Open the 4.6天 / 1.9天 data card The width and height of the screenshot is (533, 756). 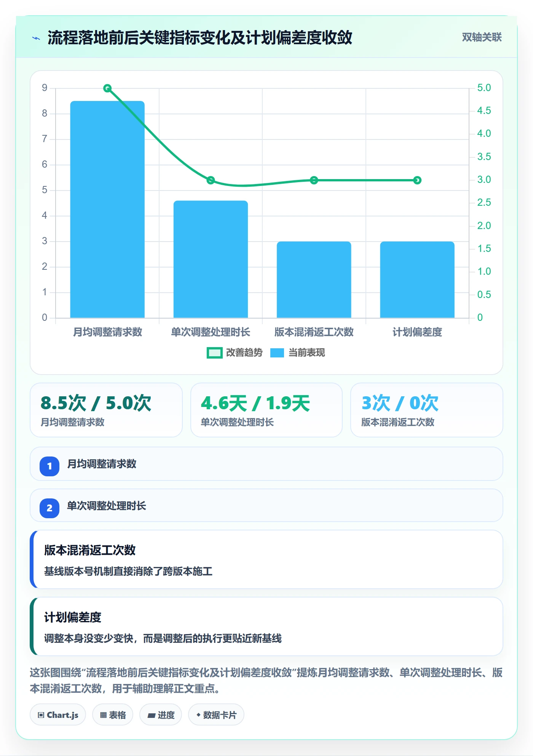click(x=266, y=410)
